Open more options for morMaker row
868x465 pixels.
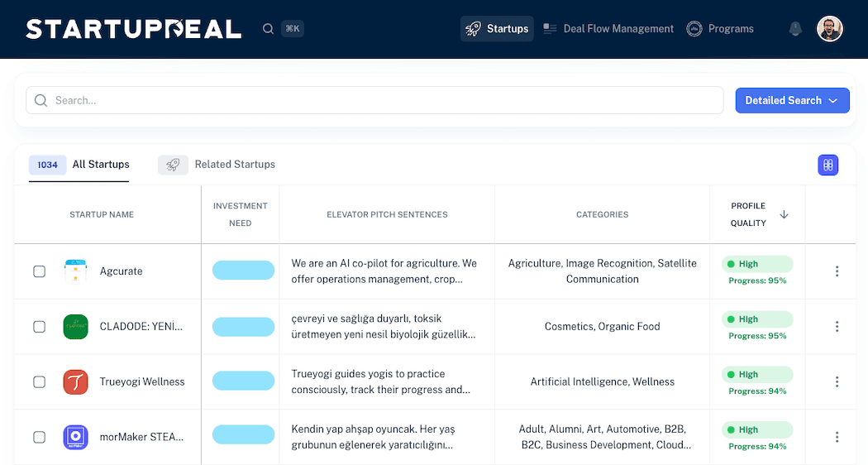click(x=837, y=437)
